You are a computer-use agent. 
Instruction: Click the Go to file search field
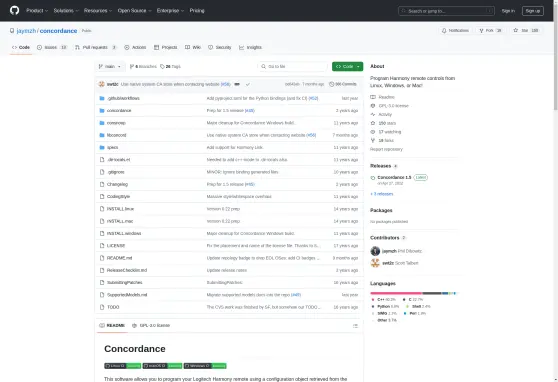[x=293, y=67]
